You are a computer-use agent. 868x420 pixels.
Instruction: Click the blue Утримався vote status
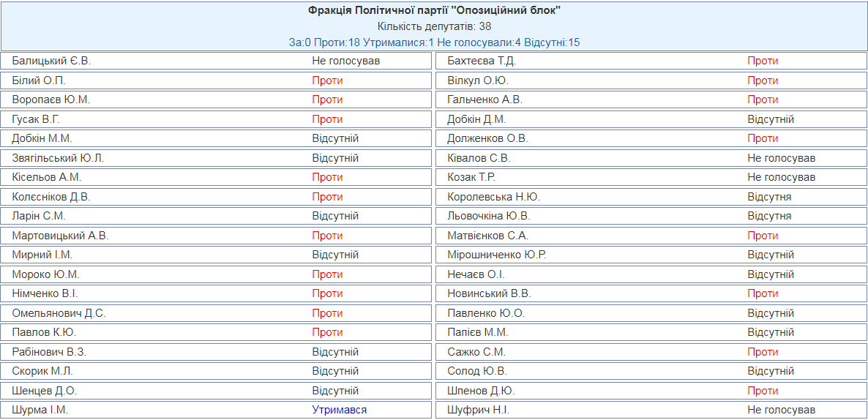(x=340, y=410)
